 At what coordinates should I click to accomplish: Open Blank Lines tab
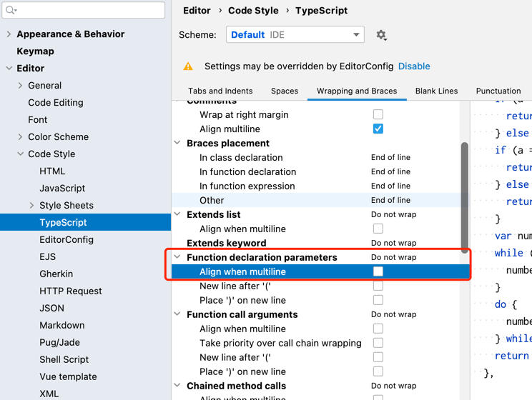tap(437, 91)
